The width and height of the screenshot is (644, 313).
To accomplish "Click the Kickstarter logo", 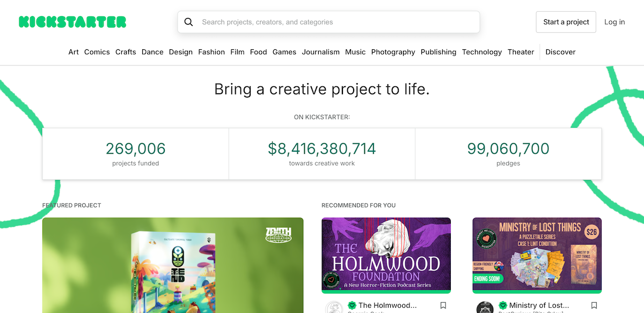I will pos(72,22).
